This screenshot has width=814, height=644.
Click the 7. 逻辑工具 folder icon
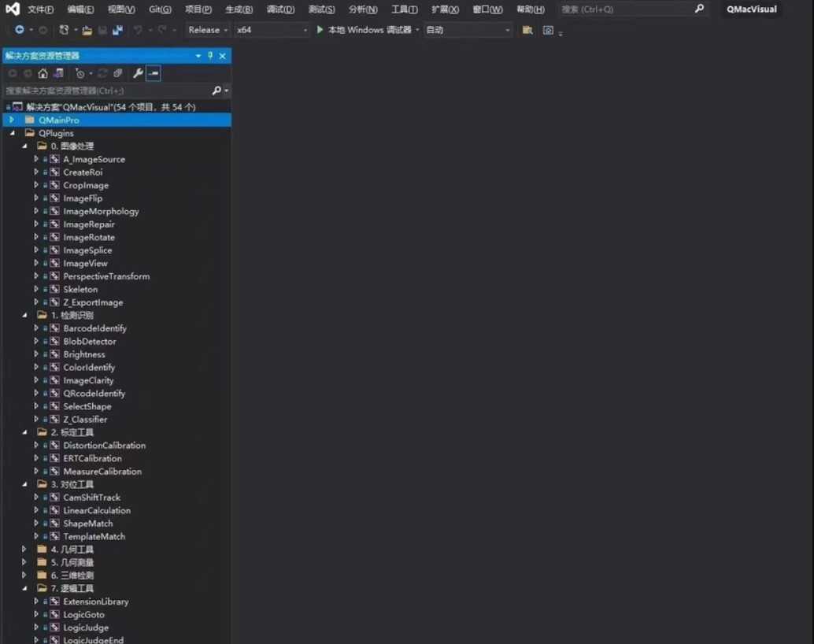[x=42, y=588]
